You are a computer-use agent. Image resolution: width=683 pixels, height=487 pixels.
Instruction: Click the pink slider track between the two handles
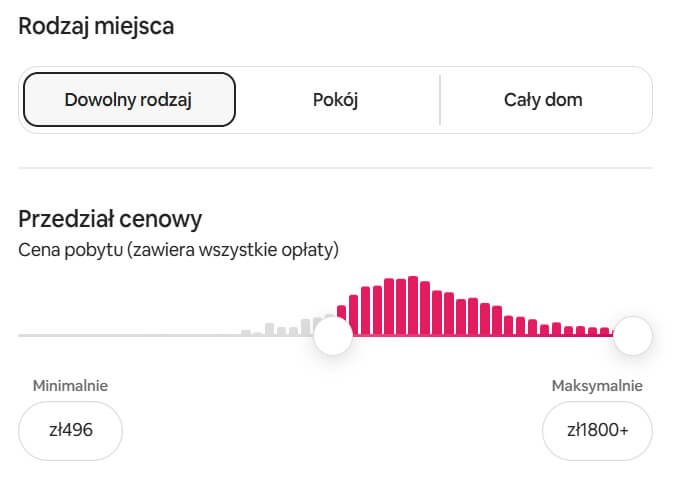(480, 336)
